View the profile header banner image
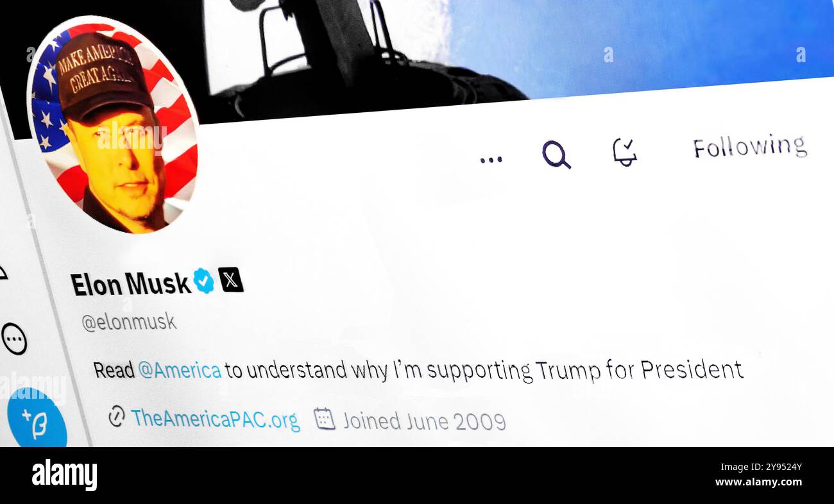Viewport: 834px width, 504px height. click(513, 51)
